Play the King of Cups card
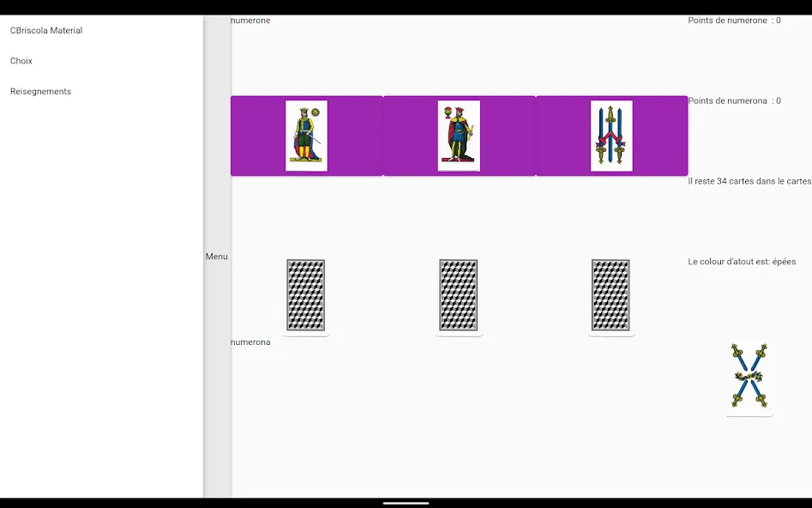This screenshot has height=508, width=812. 459,136
